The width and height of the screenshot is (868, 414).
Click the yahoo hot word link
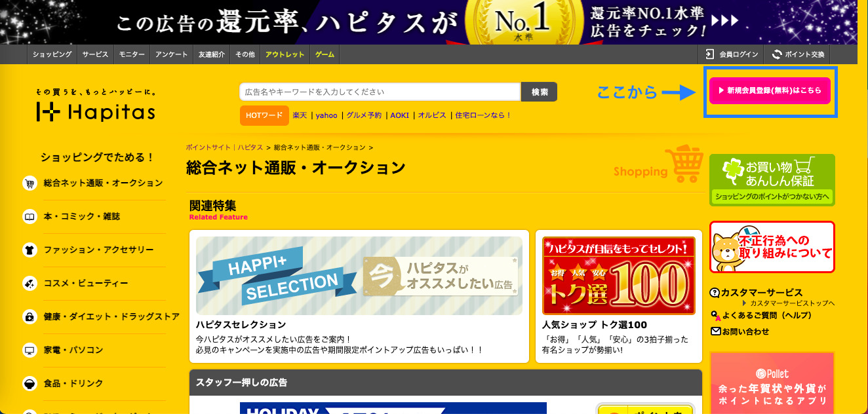(326, 115)
